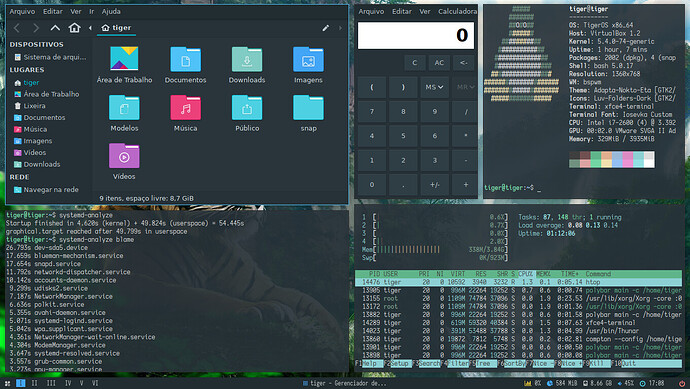Click the calculator backspace <- button
The height and width of the screenshot is (389, 690).
pos(464,63)
